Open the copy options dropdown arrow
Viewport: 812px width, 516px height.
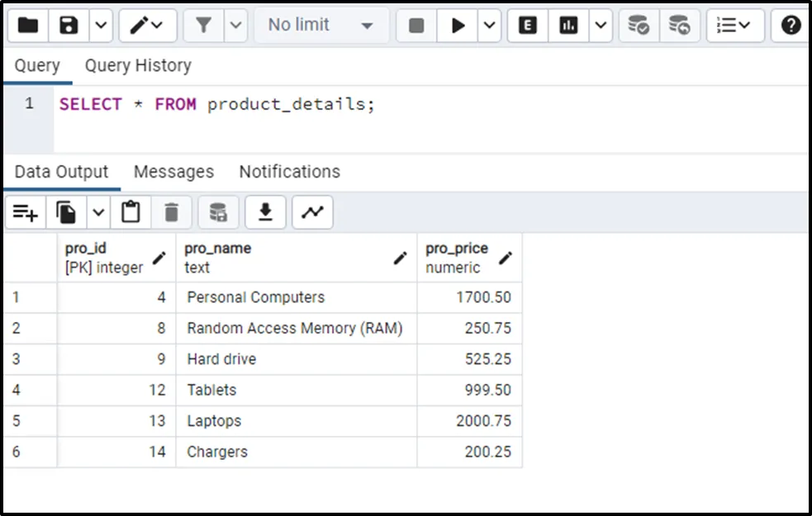pyautogui.click(x=98, y=212)
